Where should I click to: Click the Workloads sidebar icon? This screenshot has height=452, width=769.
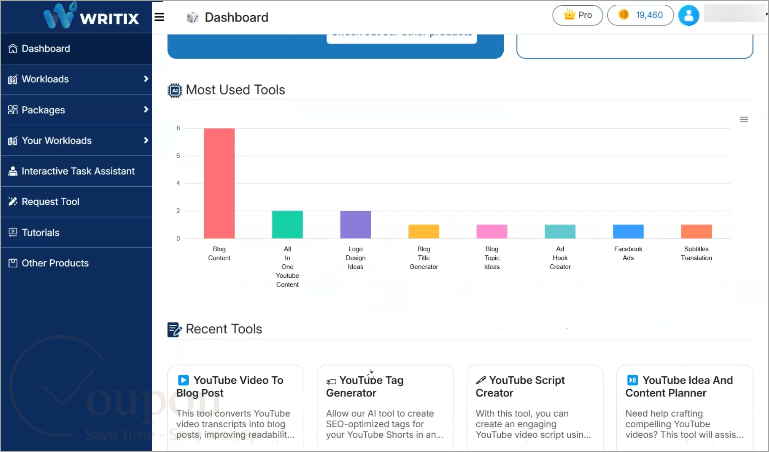point(13,79)
